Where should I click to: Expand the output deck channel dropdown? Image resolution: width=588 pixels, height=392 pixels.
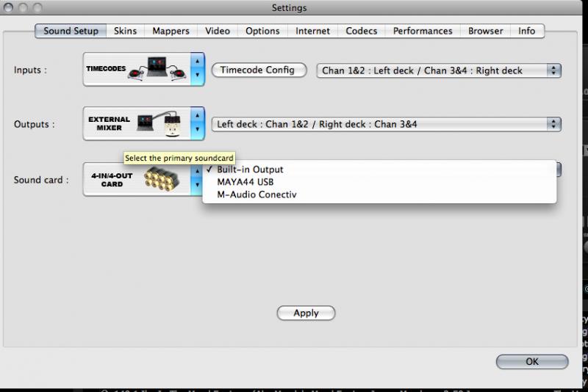point(387,124)
